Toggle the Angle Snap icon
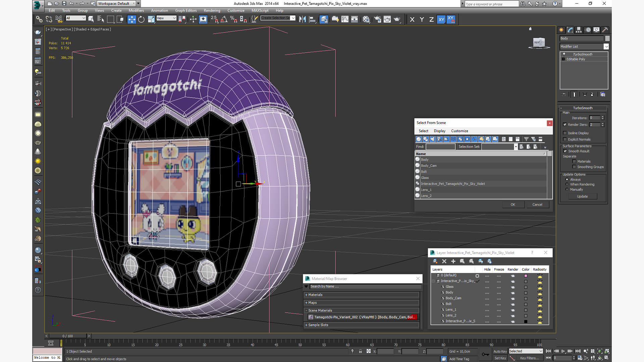This screenshot has width=644, height=362. pyautogui.click(x=224, y=19)
